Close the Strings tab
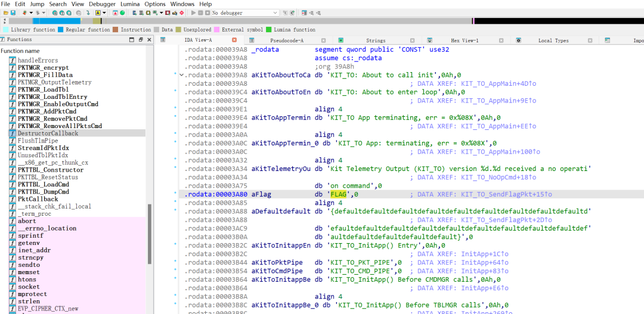Image resolution: width=644 pixels, height=314 pixels. (413, 41)
